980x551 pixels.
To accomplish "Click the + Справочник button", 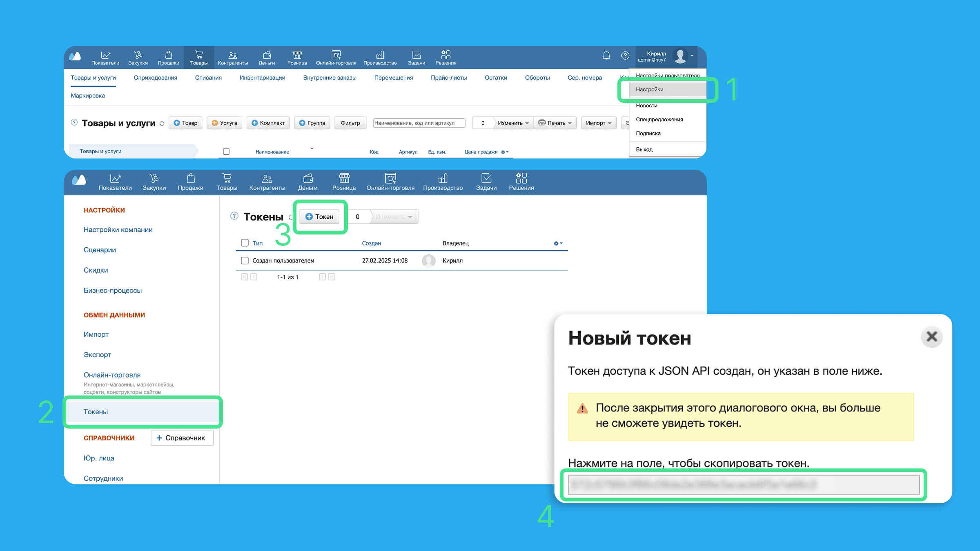I will click(182, 438).
